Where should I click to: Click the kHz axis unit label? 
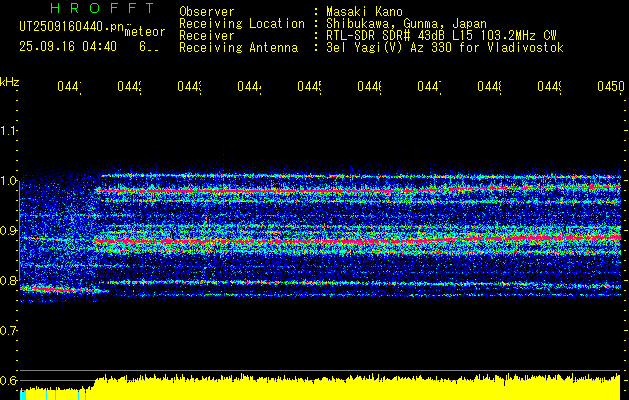pos(10,80)
